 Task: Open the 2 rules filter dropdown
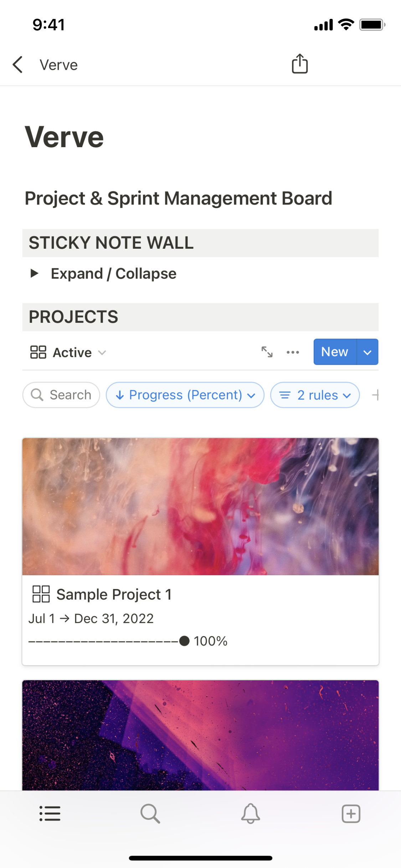tap(315, 395)
